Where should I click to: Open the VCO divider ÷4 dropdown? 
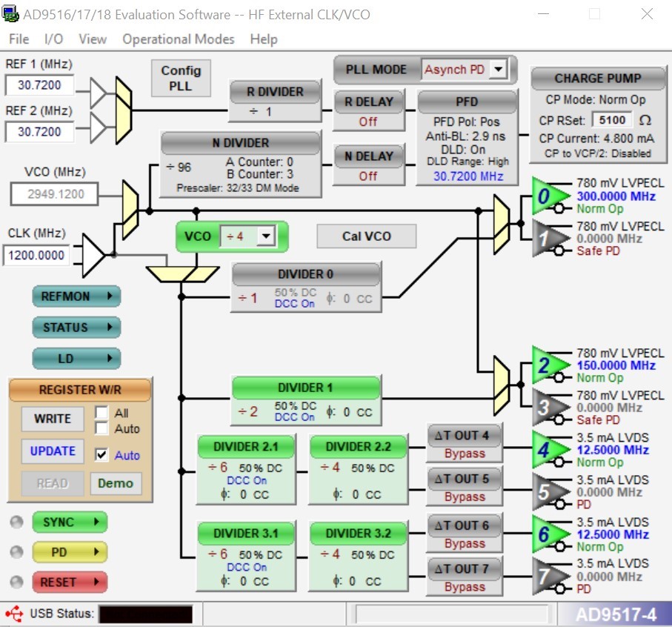coord(266,236)
